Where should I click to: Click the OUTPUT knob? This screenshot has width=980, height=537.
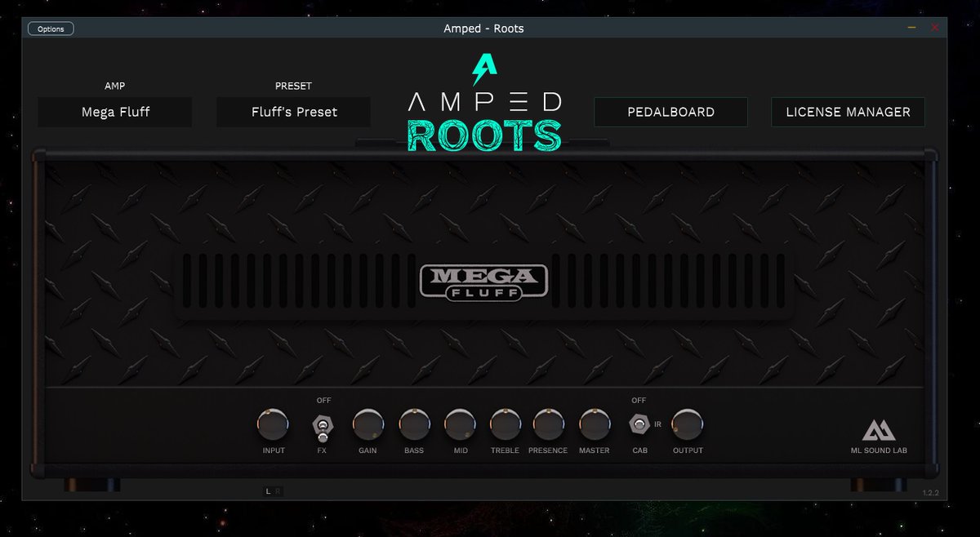688,424
